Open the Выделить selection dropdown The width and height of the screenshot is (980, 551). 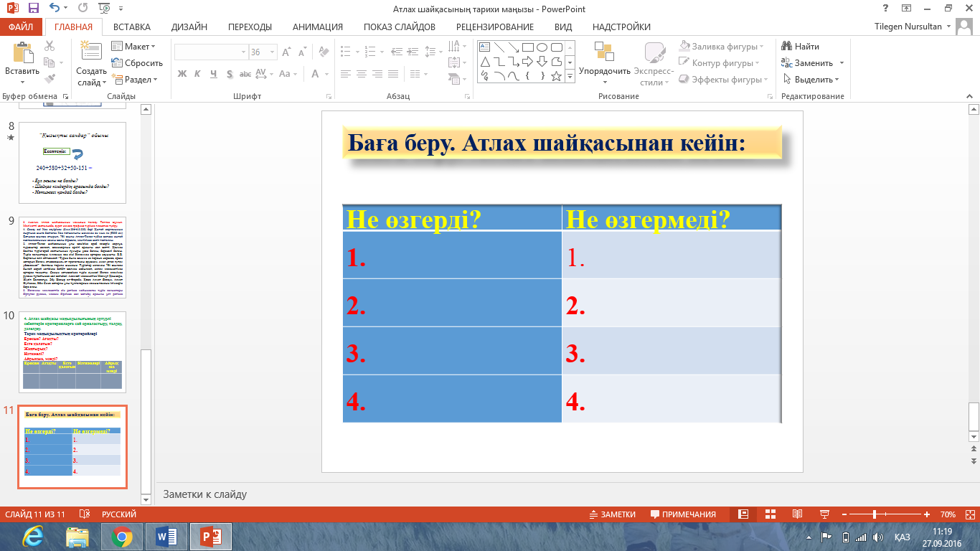coord(813,80)
